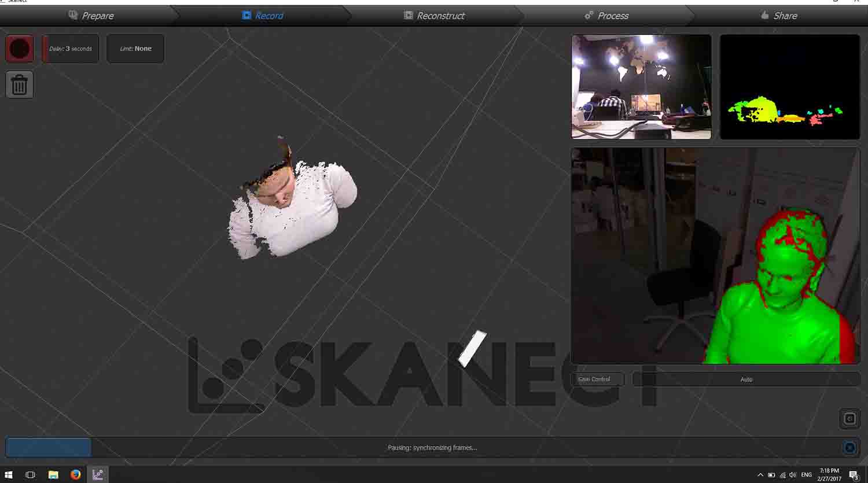The height and width of the screenshot is (483, 868).
Task: Click the depth map preview thumbnail
Action: 790,87
